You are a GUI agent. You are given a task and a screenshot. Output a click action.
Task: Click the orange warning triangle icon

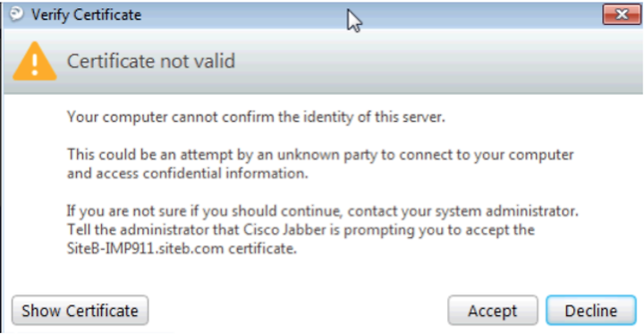[35, 61]
